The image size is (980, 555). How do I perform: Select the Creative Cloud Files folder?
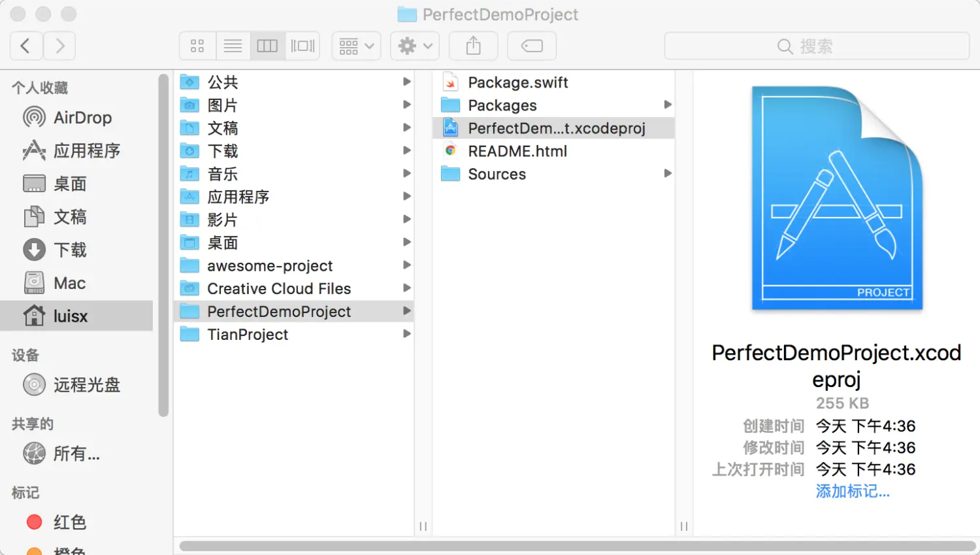294,288
